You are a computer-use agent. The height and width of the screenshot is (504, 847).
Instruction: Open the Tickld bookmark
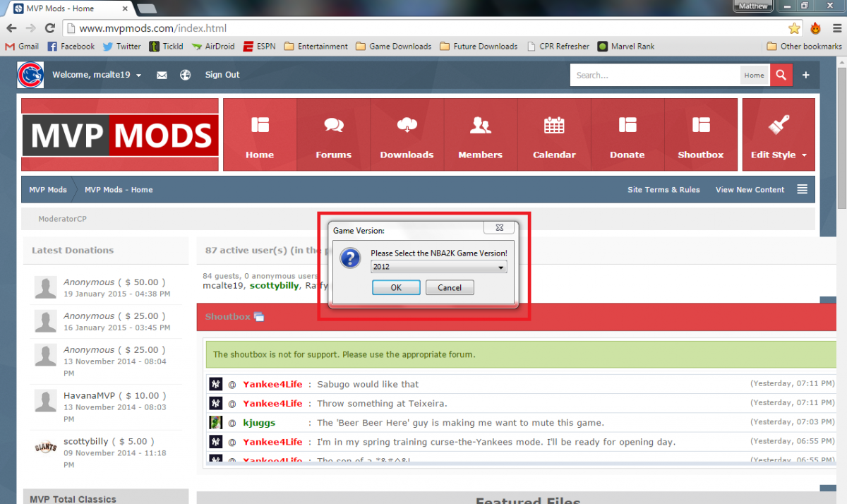tap(166, 47)
